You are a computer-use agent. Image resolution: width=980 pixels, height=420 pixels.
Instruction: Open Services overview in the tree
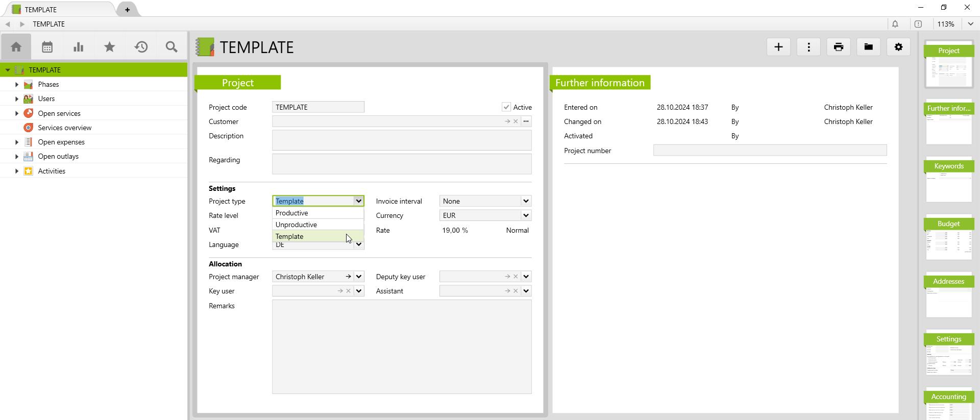(64, 128)
